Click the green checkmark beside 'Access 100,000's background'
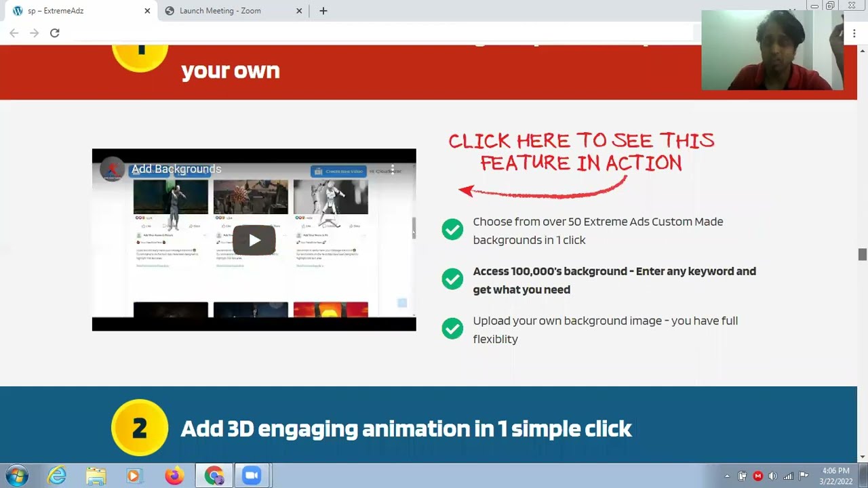 (452, 279)
